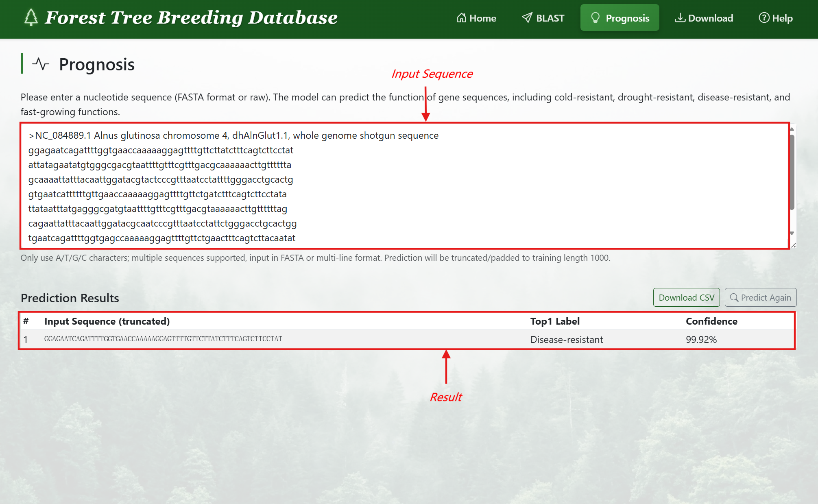
Task: Click the textarea scroll down arrow
Action: point(792,233)
